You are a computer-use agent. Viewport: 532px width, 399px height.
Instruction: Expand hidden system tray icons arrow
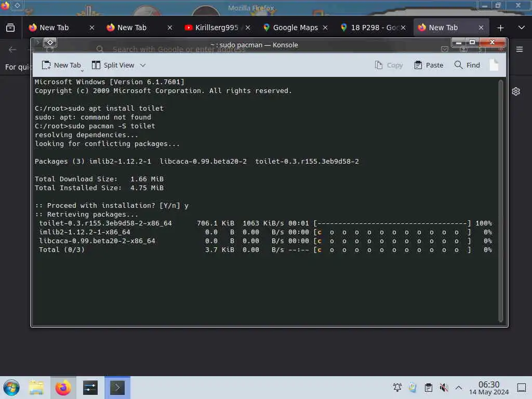tap(459, 387)
